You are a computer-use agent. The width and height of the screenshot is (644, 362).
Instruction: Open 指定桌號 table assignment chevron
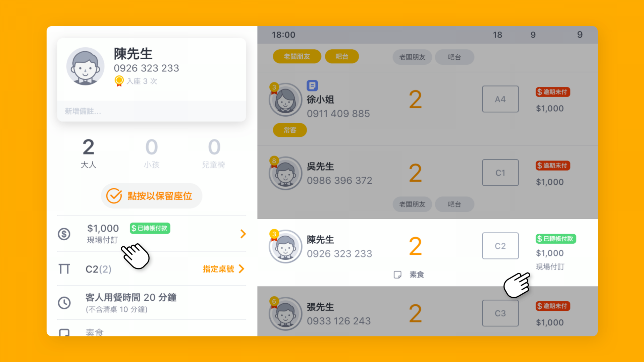241,269
